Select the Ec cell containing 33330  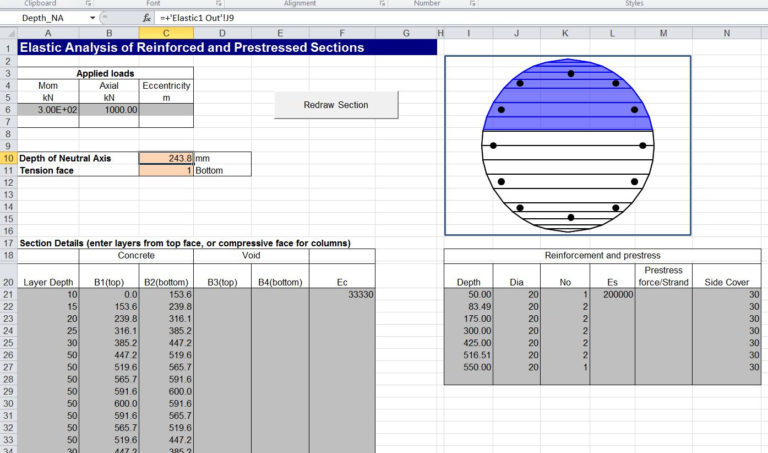click(x=342, y=295)
